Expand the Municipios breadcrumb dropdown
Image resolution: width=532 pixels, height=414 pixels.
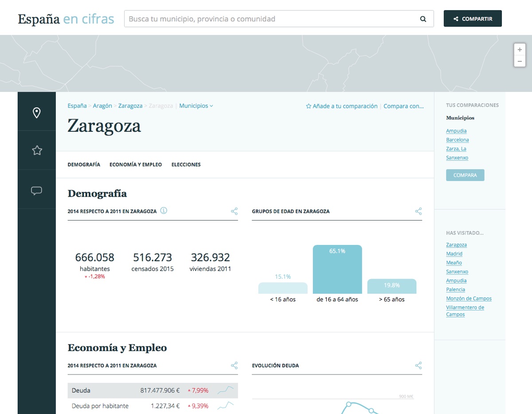point(196,106)
